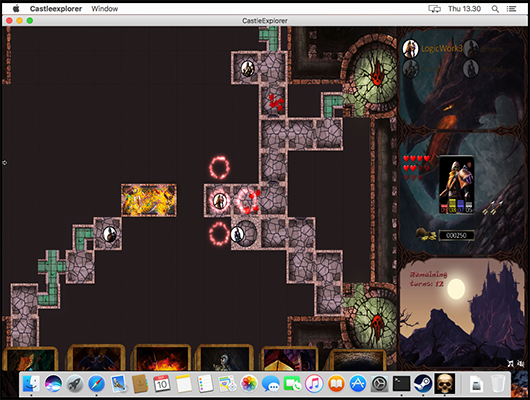Open the skull CastleExplorer dock icon

click(444, 383)
